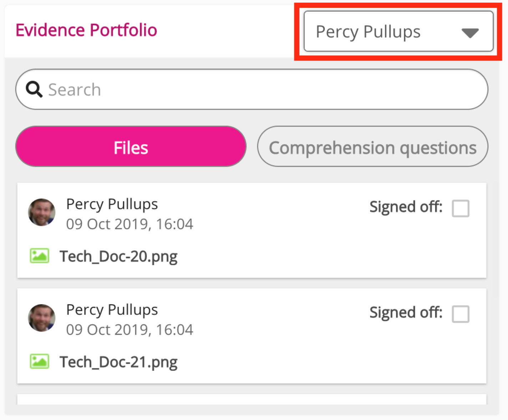Screen dimensions: 508x420
Task: Click Percy Pullups name on the Tech_Doc-20 card
Action: 112,204
